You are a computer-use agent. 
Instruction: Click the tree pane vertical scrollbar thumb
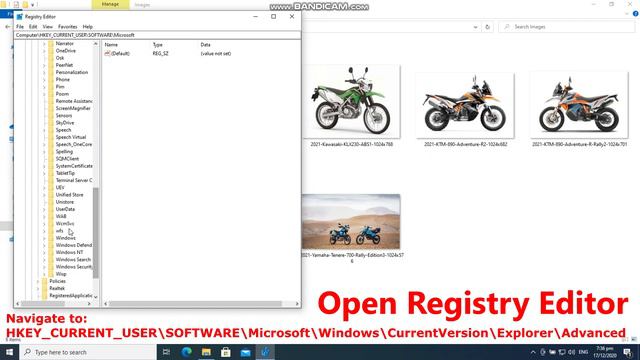pos(96,233)
